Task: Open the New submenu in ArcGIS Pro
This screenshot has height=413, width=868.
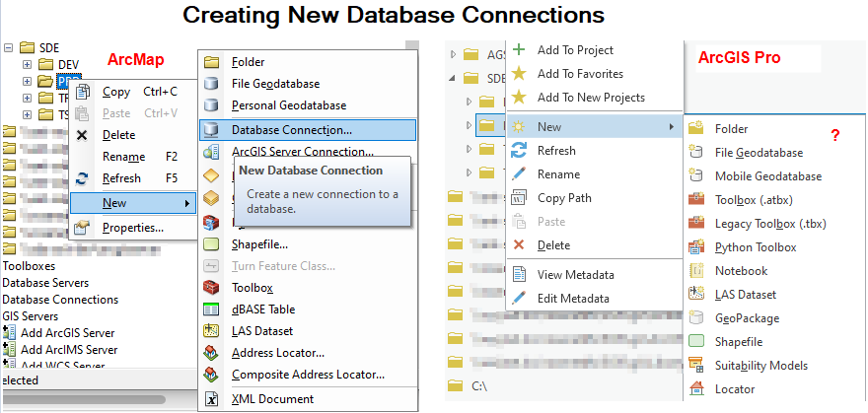Action: 594,127
